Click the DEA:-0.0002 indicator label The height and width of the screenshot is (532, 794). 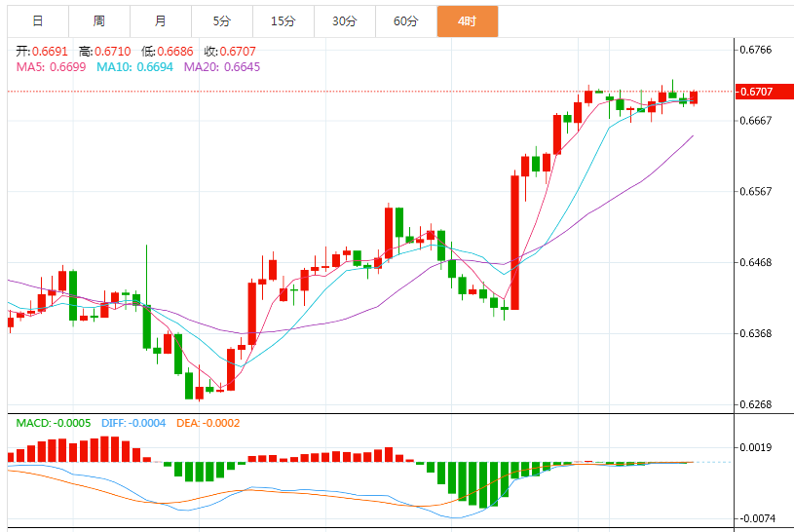[x=208, y=423]
